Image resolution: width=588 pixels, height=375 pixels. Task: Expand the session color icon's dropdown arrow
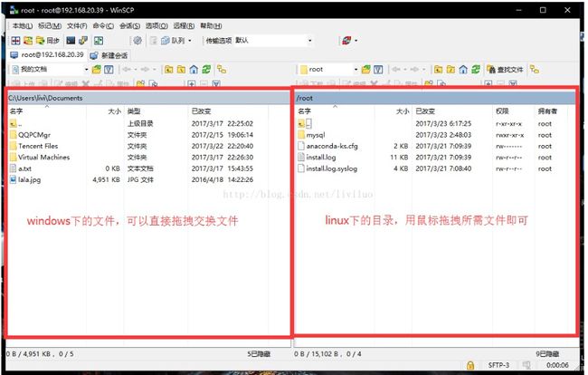pyautogui.click(x=356, y=41)
